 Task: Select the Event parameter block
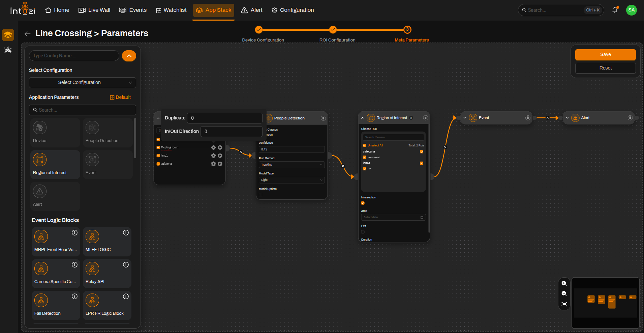point(108,165)
